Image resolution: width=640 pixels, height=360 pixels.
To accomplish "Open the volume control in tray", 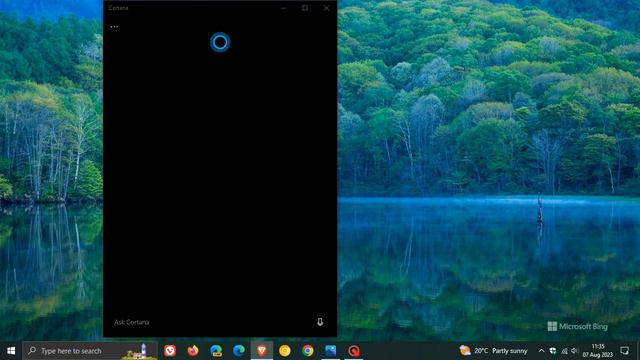I will point(574,351).
